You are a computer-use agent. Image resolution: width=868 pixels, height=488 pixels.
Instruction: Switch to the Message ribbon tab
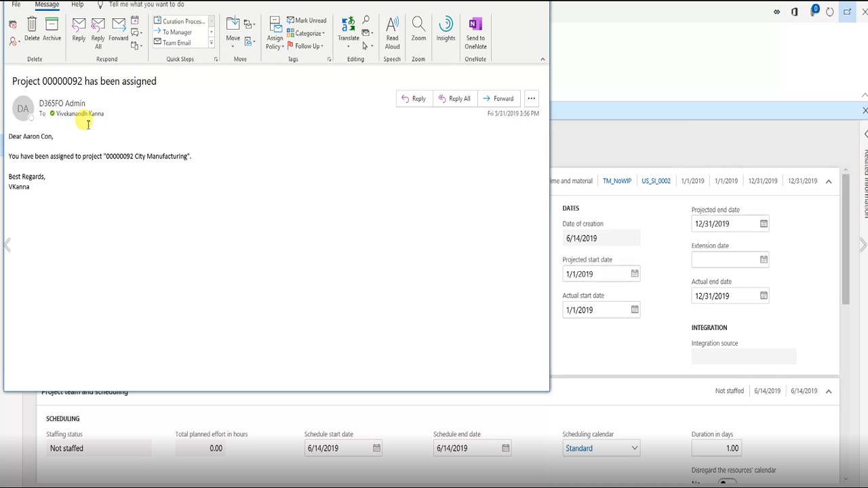tap(47, 5)
